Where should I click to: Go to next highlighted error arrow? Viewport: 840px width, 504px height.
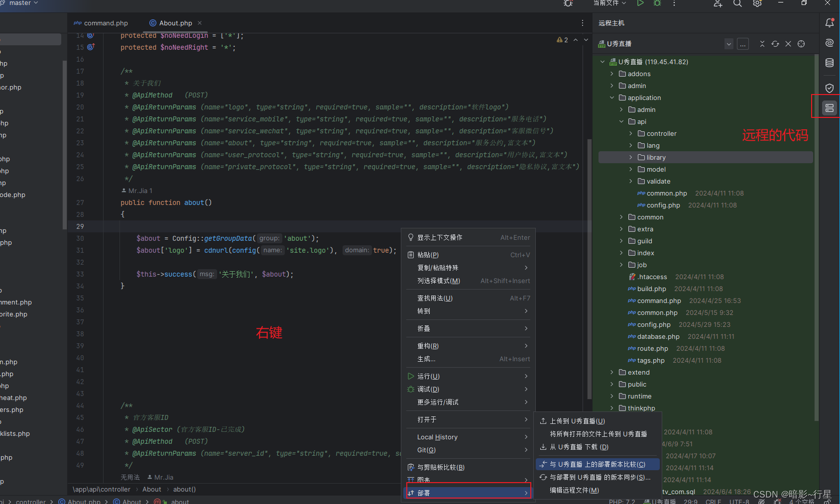pyautogui.click(x=586, y=40)
